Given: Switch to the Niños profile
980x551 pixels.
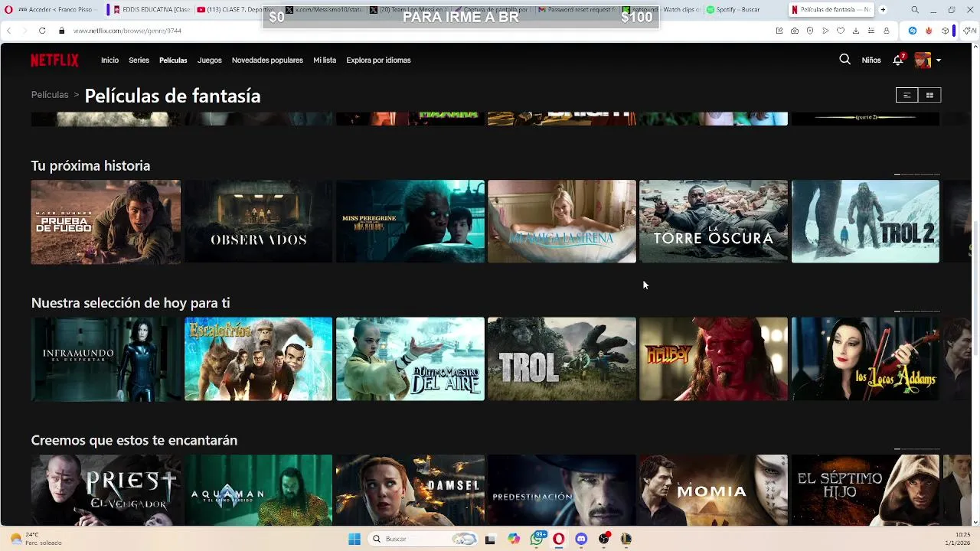Looking at the screenshot, I should click(x=871, y=60).
